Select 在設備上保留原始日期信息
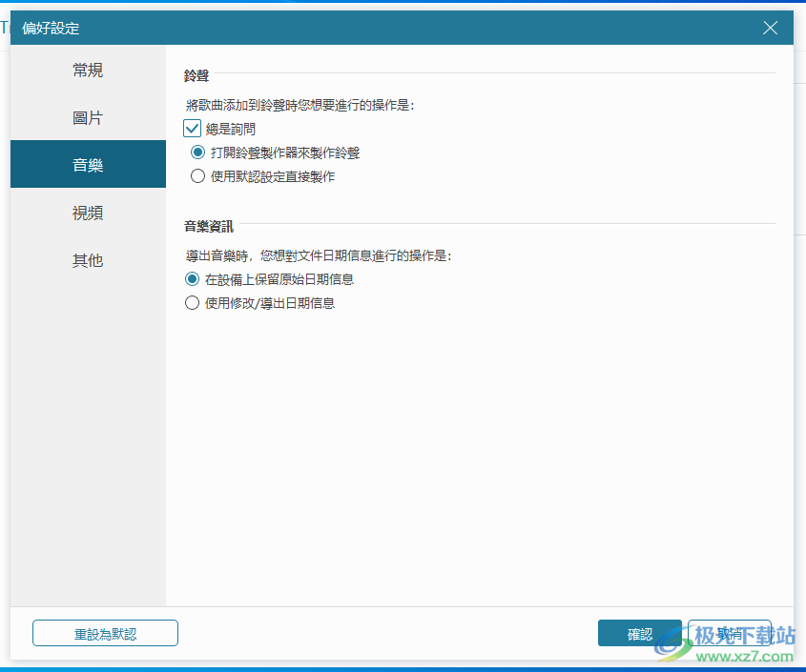Viewport: 806px width, 672px height. click(x=192, y=278)
